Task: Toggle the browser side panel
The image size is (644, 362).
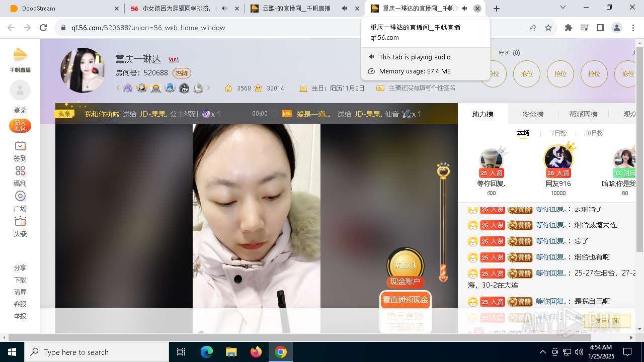Action: click(601, 28)
